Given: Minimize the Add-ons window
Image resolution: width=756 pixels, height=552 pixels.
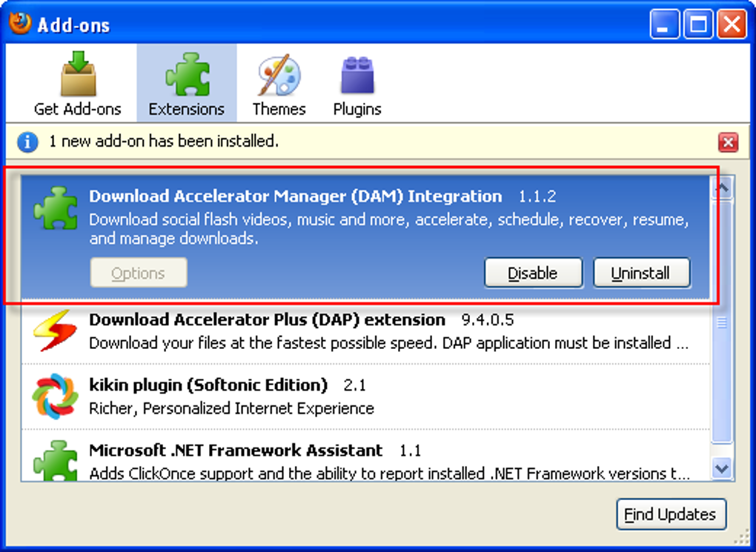Looking at the screenshot, I should [x=665, y=24].
